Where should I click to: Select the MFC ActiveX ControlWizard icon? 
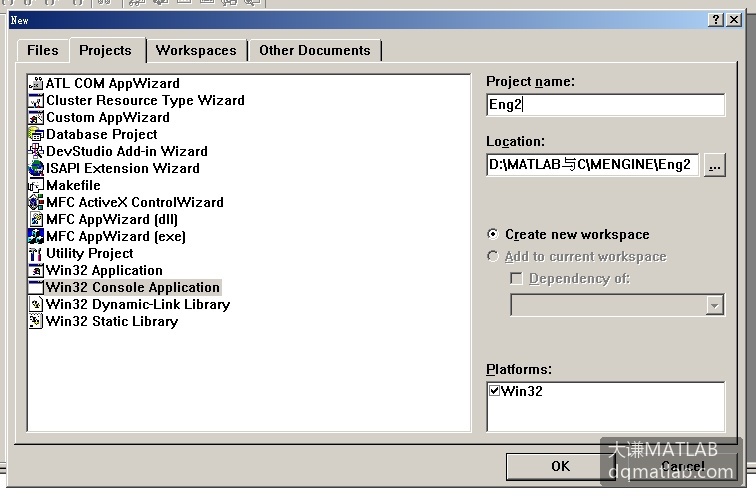[x=36, y=202]
